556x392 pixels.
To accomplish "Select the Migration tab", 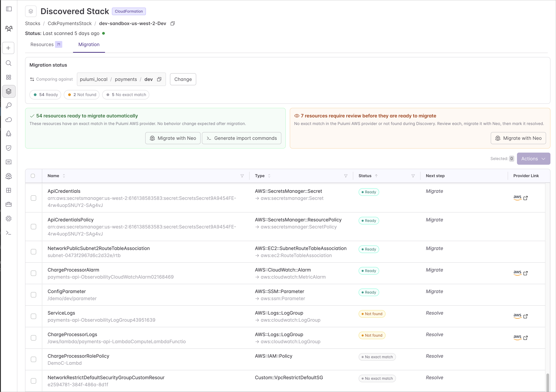I will [x=89, y=45].
